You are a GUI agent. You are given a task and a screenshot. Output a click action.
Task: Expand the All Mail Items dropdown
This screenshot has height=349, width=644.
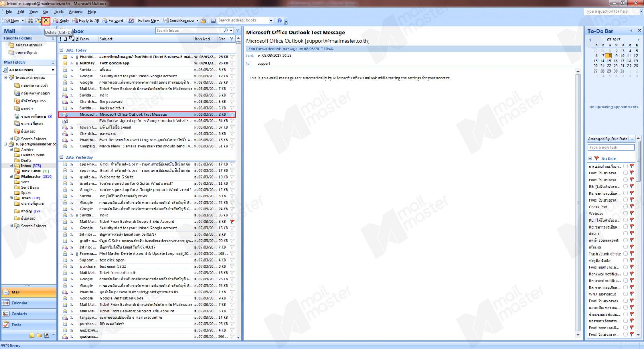(x=53, y=70)
